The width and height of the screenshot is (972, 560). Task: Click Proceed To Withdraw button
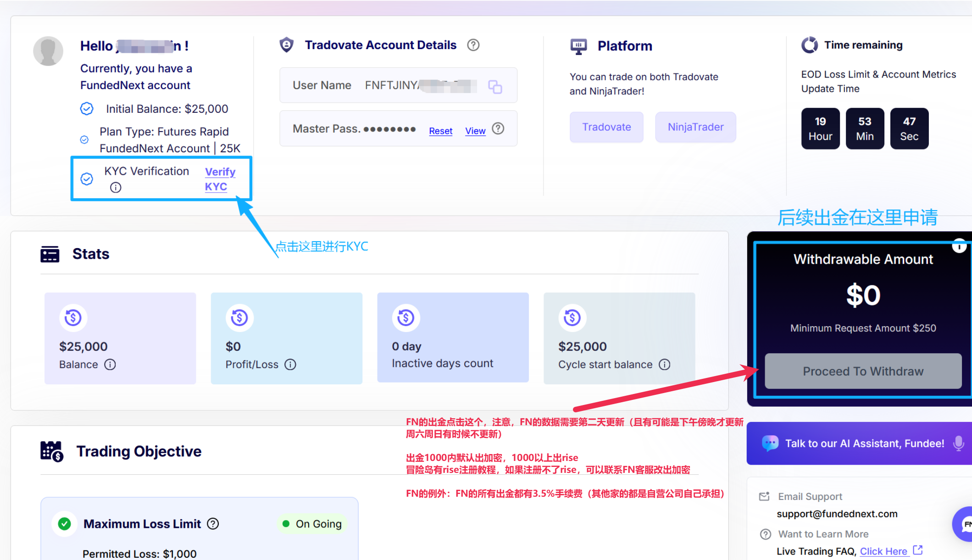pos(863,371)
